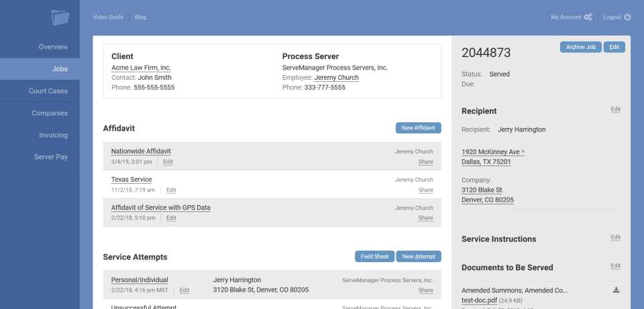The image size is (644, 309).
Task: Click the New Affidavit button
Action: (418, 127)
